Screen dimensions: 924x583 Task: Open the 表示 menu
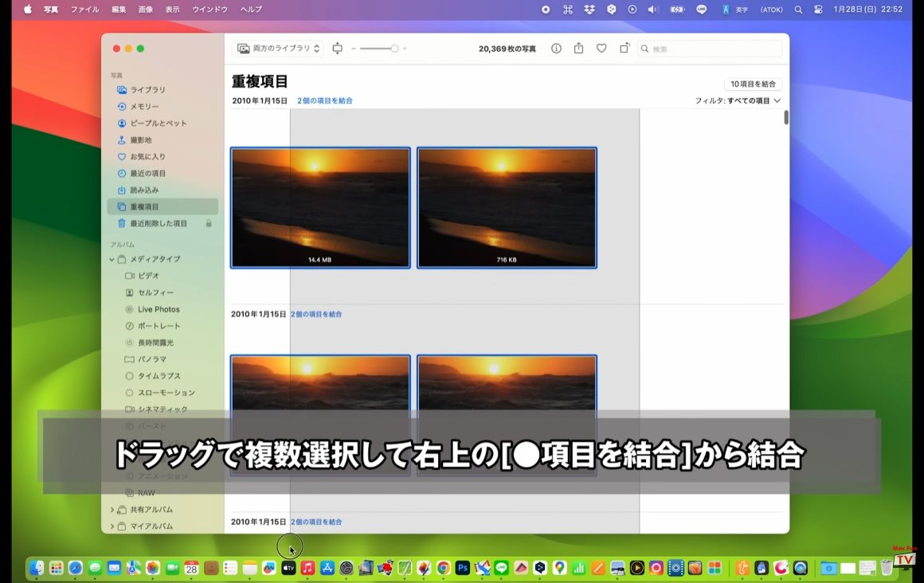(172, 10)
